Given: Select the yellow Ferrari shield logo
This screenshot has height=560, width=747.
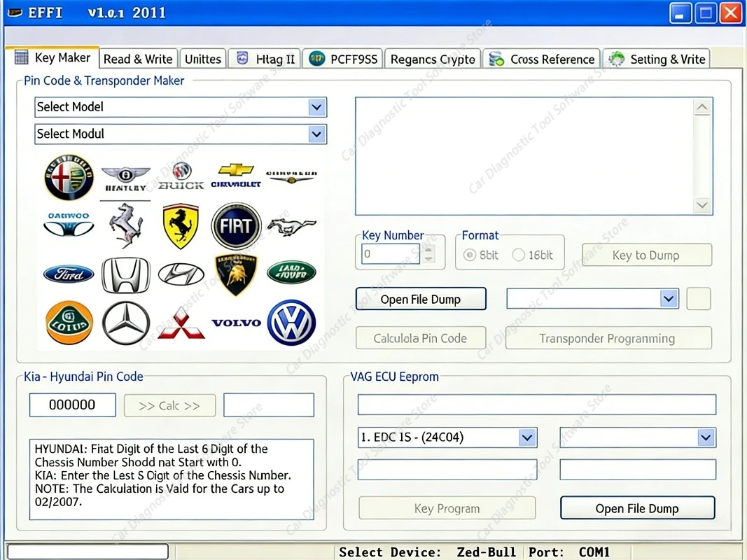Looking at the screenshot, I should 181,226.
